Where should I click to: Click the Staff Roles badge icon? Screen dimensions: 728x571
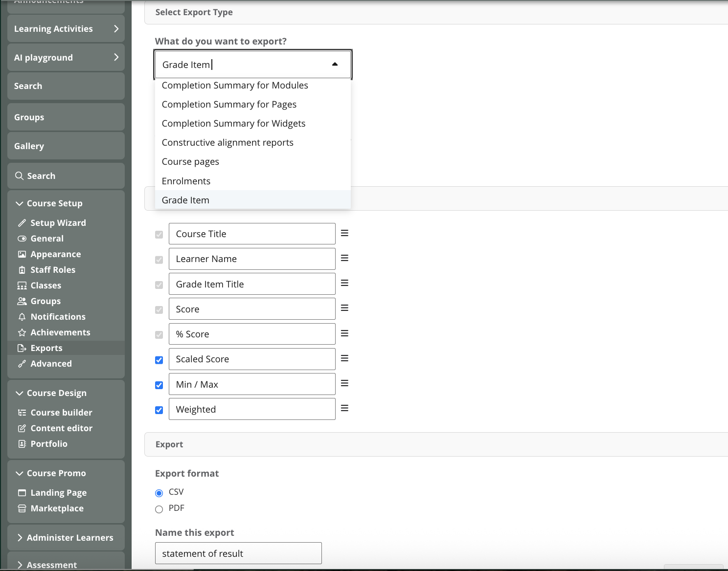point(22,270)
